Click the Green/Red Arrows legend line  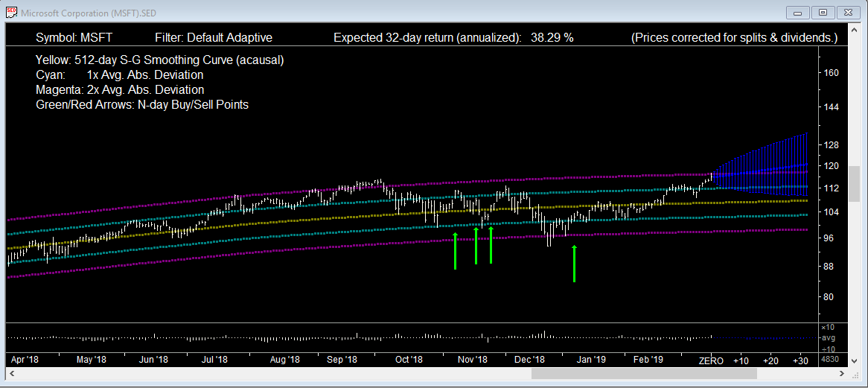[x=141, y=104]
